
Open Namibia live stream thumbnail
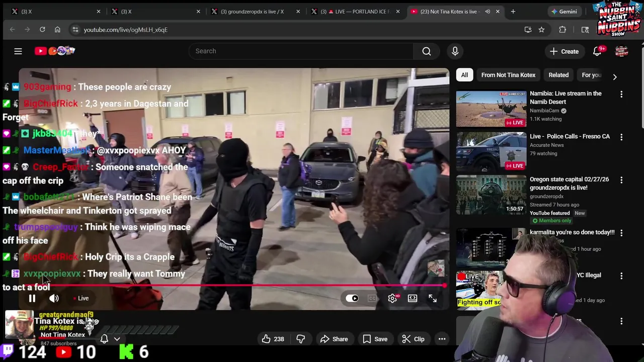coord(491,109)
